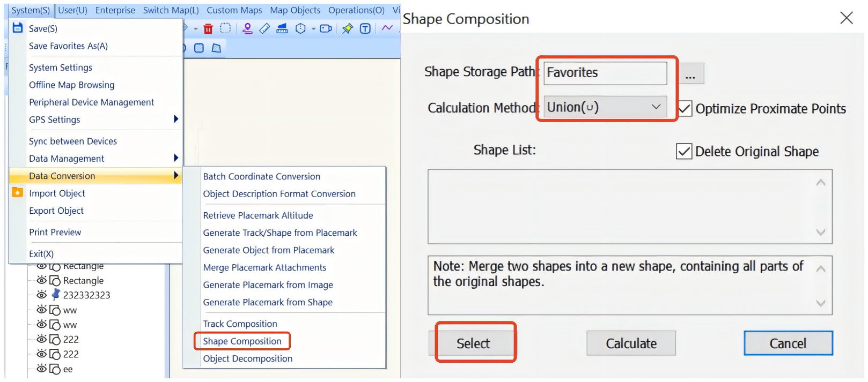
Task: Select the text label T tool
Action: click(365, 28)
